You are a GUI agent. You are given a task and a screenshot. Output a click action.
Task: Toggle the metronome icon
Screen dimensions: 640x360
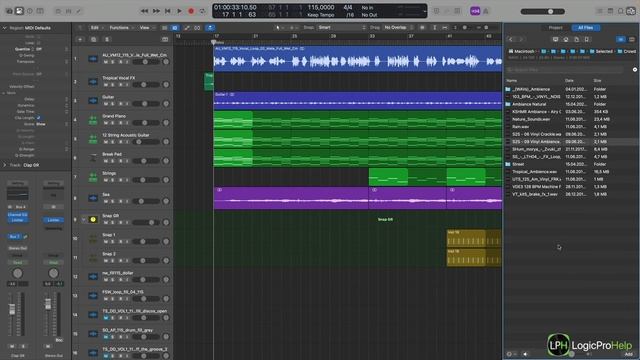[486, 11]
